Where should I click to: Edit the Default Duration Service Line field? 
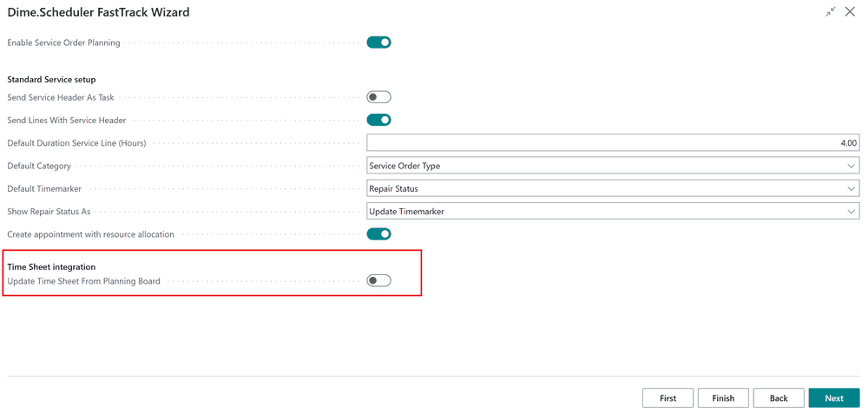613,143
